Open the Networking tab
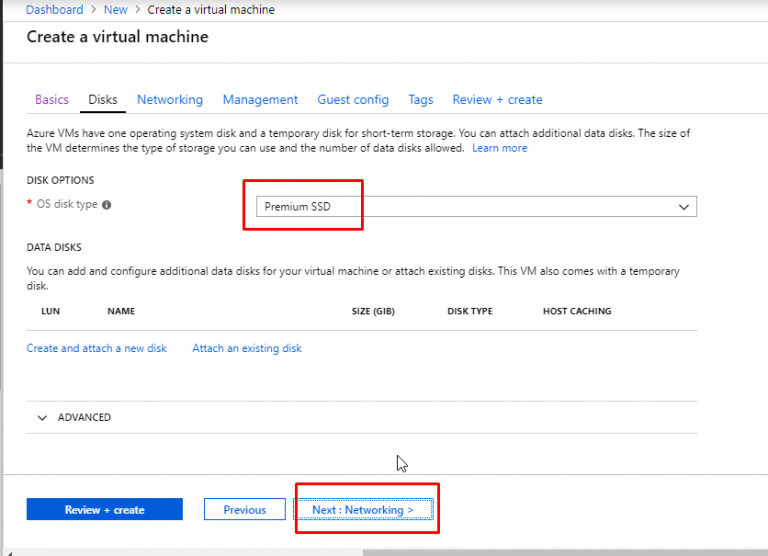This screenshot has width=768, height=556. 170,100
